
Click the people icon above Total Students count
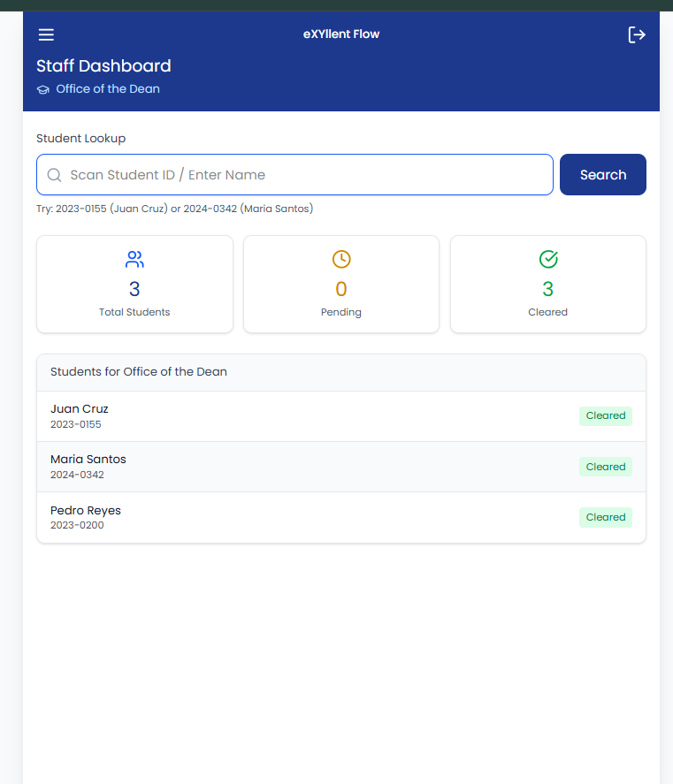tap(134, 259)
